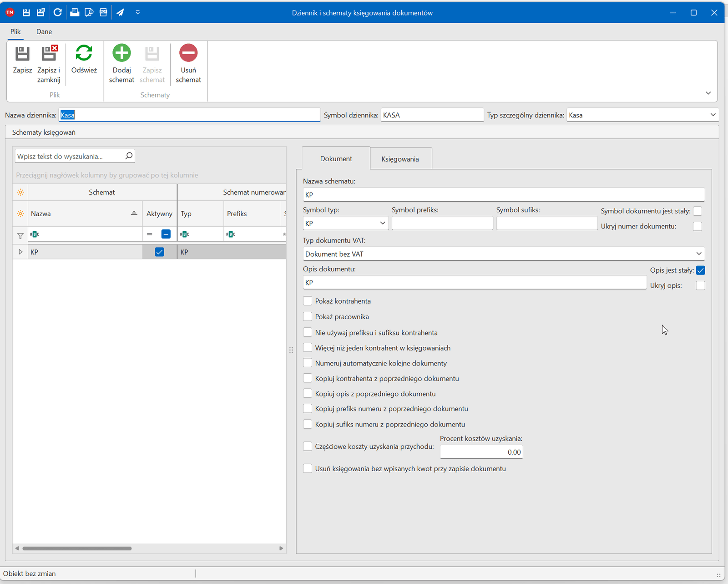The image size is (728, 584).
Task: Uncheck the Opis jest stały checkbox
Action: point(700,270)
